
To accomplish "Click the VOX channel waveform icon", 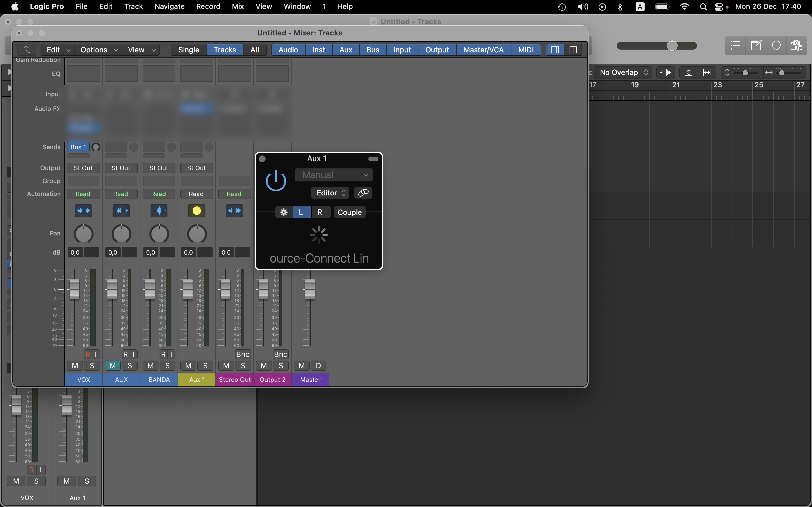I will coord(83,211).
